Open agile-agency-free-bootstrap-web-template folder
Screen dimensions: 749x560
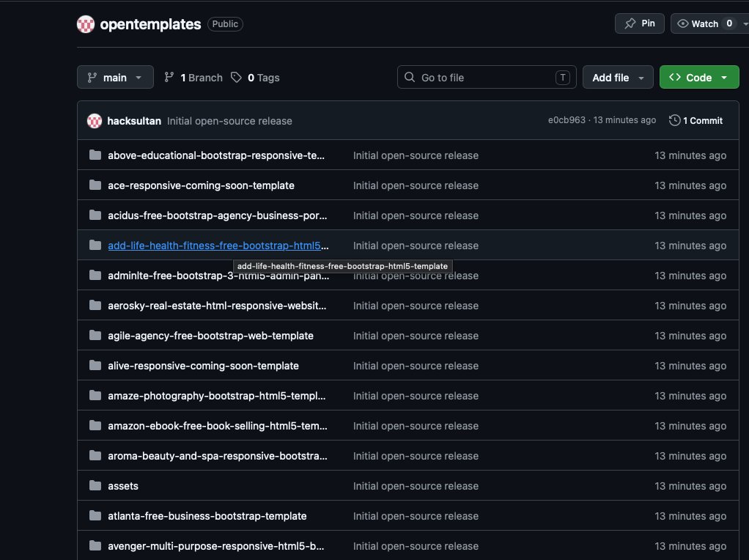point(210,336)
